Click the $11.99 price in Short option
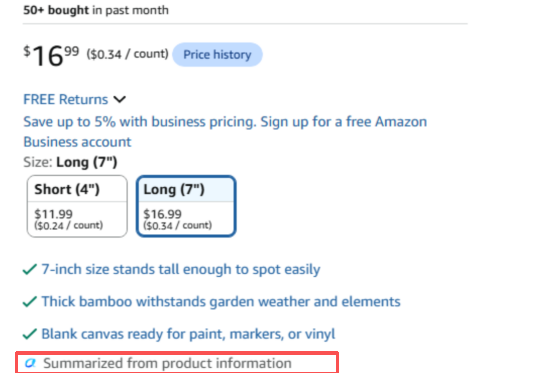The height and width of the screenshot is (373, 554). point(53,214)
